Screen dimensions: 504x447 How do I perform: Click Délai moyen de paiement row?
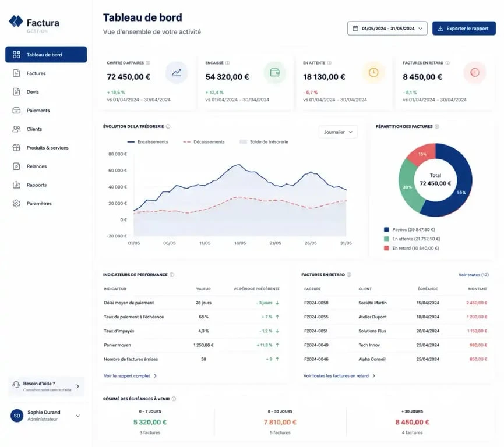pos(192,303)
